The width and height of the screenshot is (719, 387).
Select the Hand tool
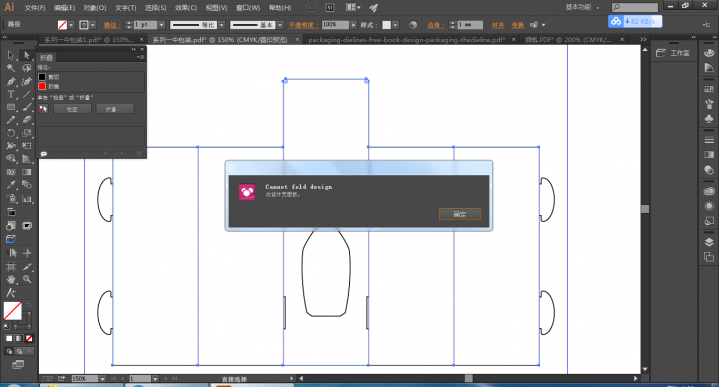coord(11,279)
